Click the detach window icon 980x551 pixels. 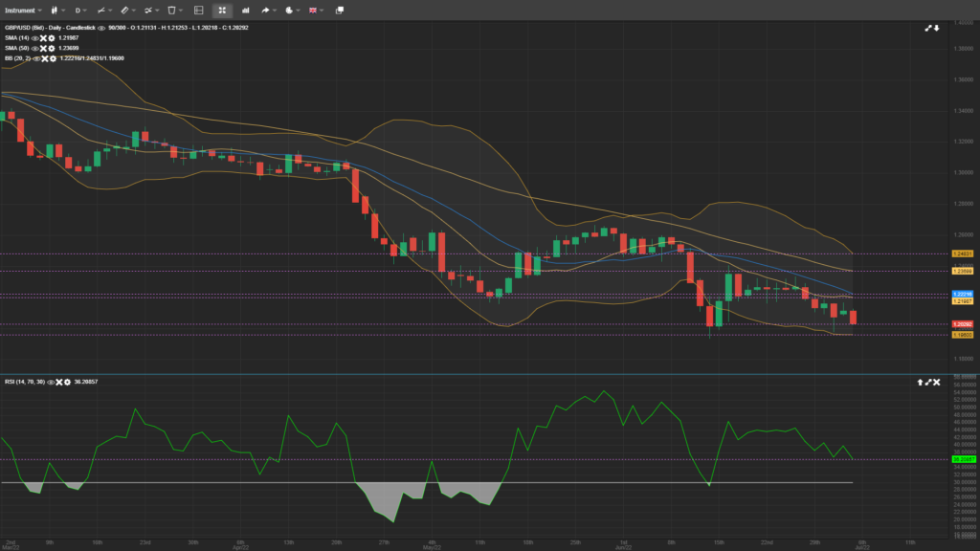click(339, 10)
